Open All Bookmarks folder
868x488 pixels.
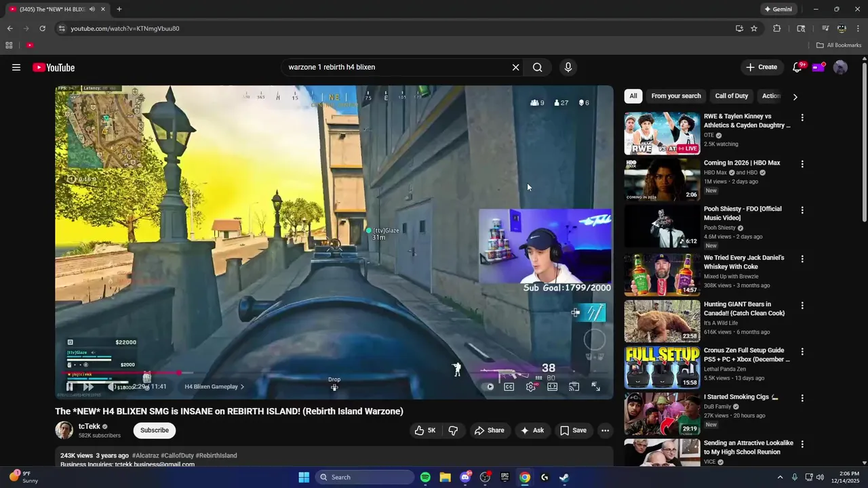839,45
